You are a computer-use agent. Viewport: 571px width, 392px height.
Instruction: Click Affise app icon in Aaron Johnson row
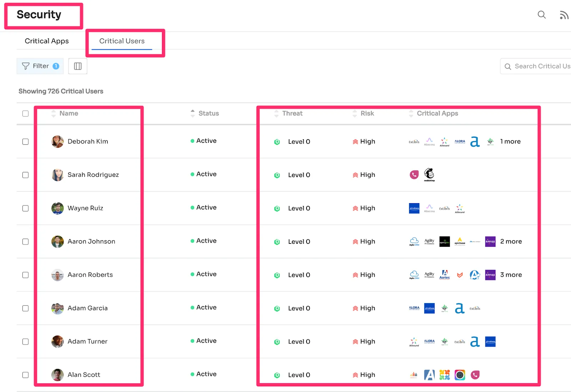(x=490, y=242)
